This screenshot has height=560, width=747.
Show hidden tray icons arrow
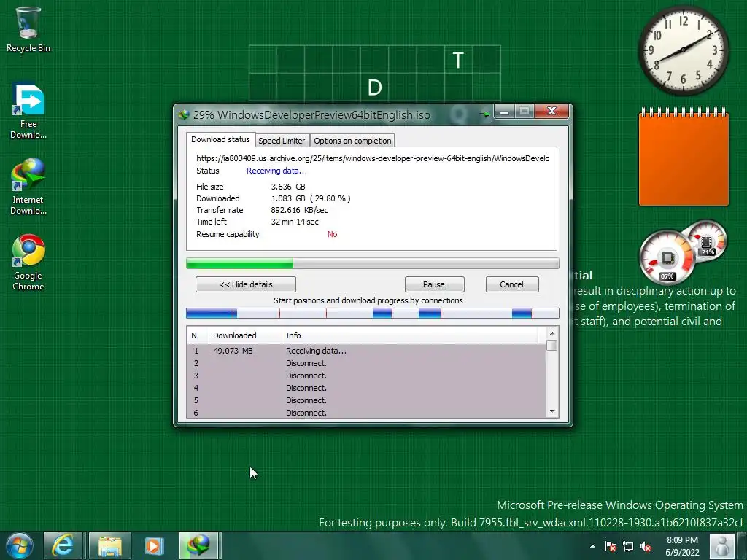tap(592, 547)
